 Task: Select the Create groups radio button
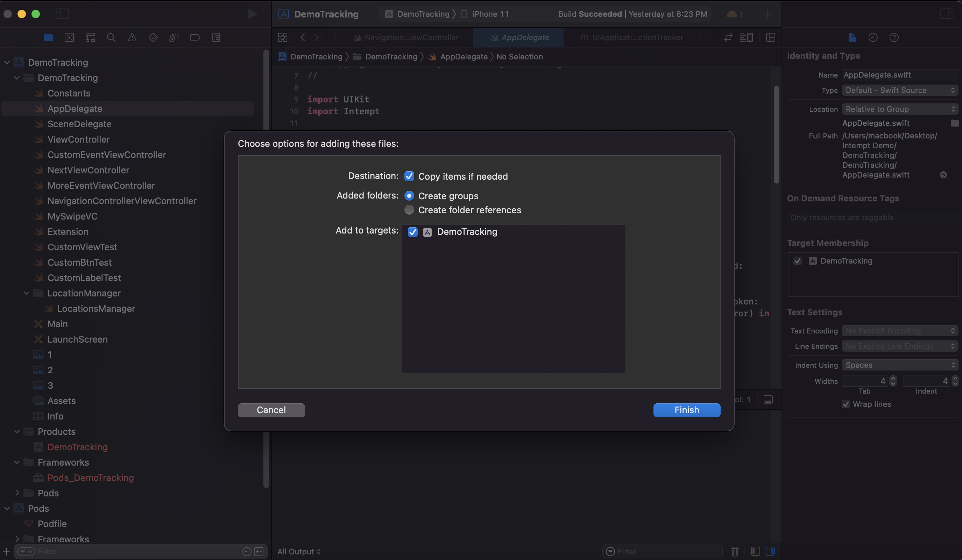(x=409, y=196)
